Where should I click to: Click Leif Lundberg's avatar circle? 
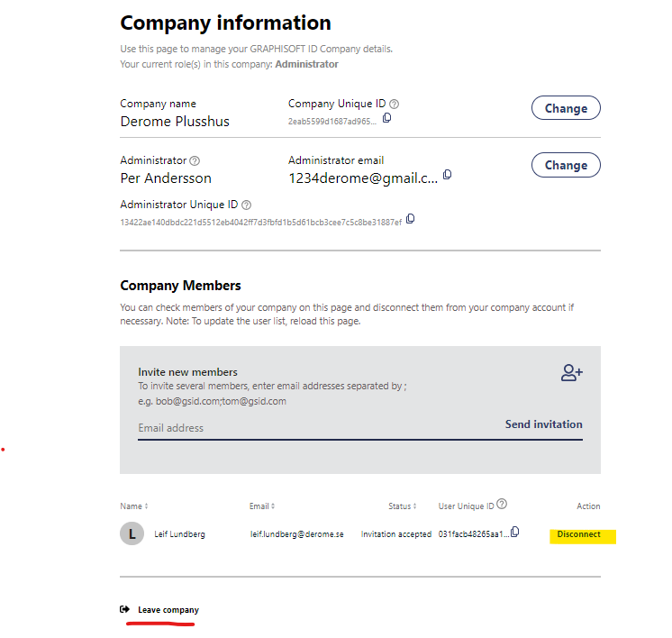point(132,534)
